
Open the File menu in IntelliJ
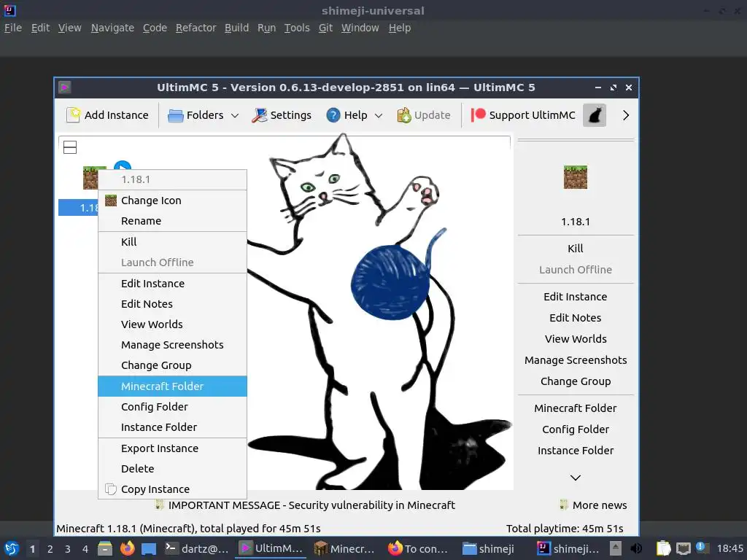13,28
